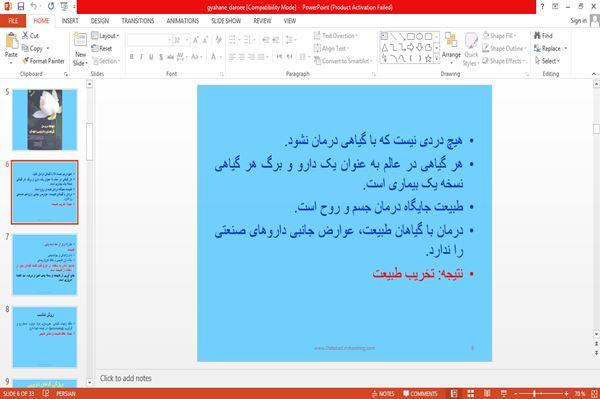Screen dimensions: 600x399
Task: Switch to Reading View icon
Action: click(487, 394)
